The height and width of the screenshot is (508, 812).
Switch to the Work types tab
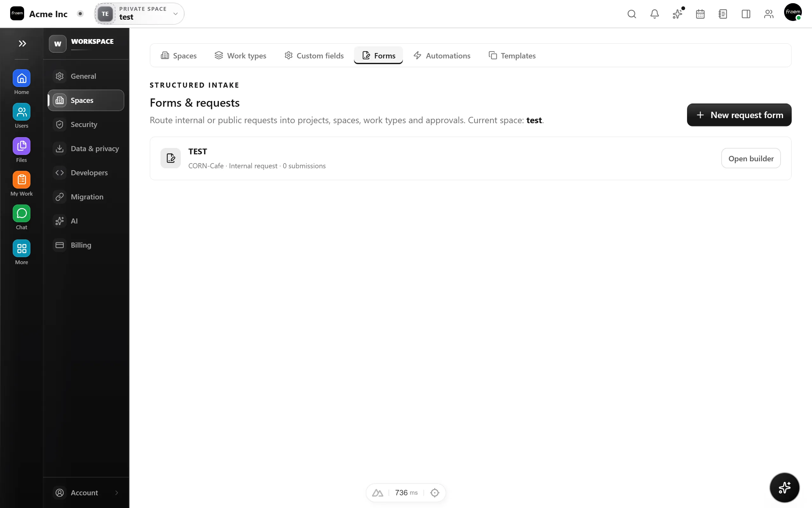point(240,56)
